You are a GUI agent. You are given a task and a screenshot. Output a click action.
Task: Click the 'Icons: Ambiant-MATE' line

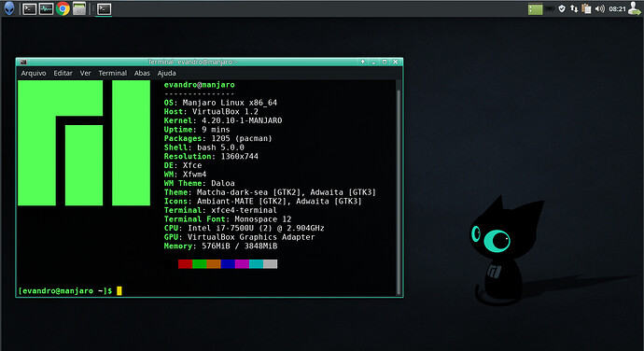click(x=263, y=202)
